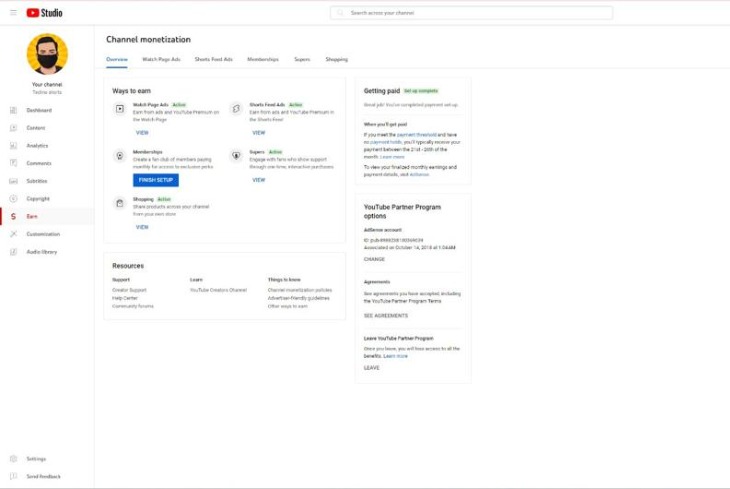Open the channel avatar picture
The height and width of the screenshot is (489, 730).
tap(47, 54)
